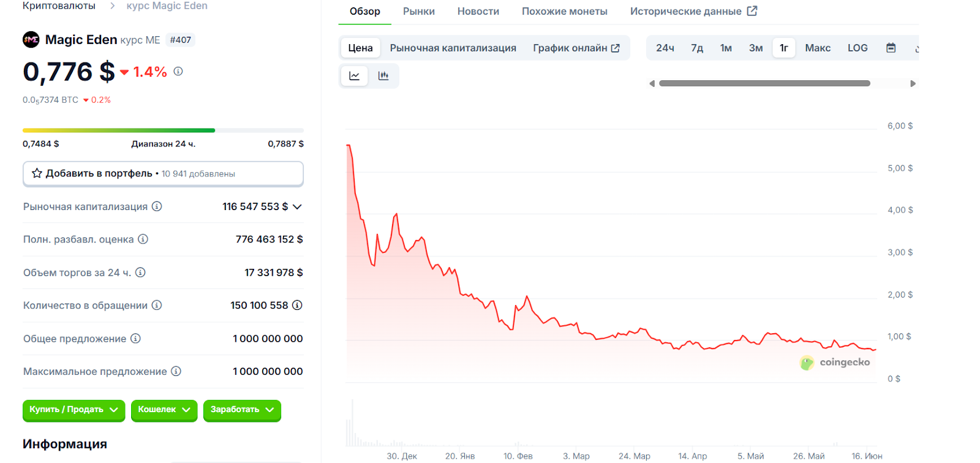
Task: Open the Новости tab
Action: coord(478,11)
